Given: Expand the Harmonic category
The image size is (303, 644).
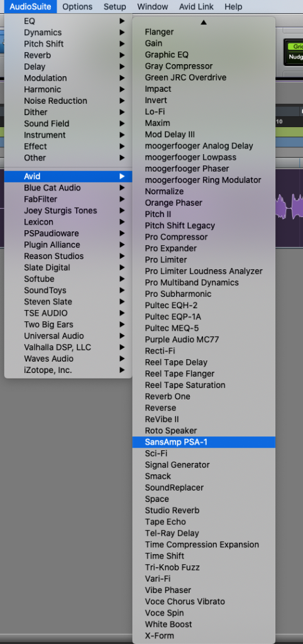Looking at the screenshot, I should [x=68, y=89].
